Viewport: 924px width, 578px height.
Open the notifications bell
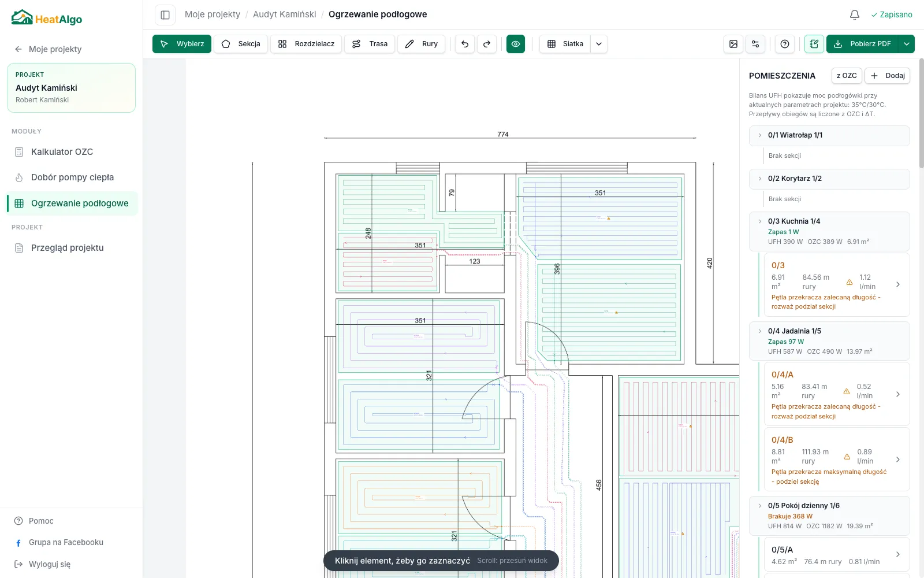855,14
